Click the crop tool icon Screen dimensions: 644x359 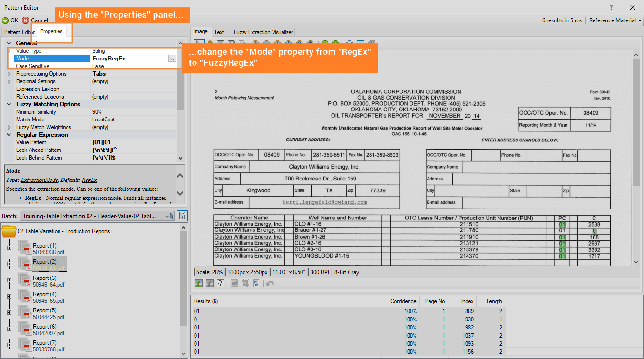click(245, 283)
